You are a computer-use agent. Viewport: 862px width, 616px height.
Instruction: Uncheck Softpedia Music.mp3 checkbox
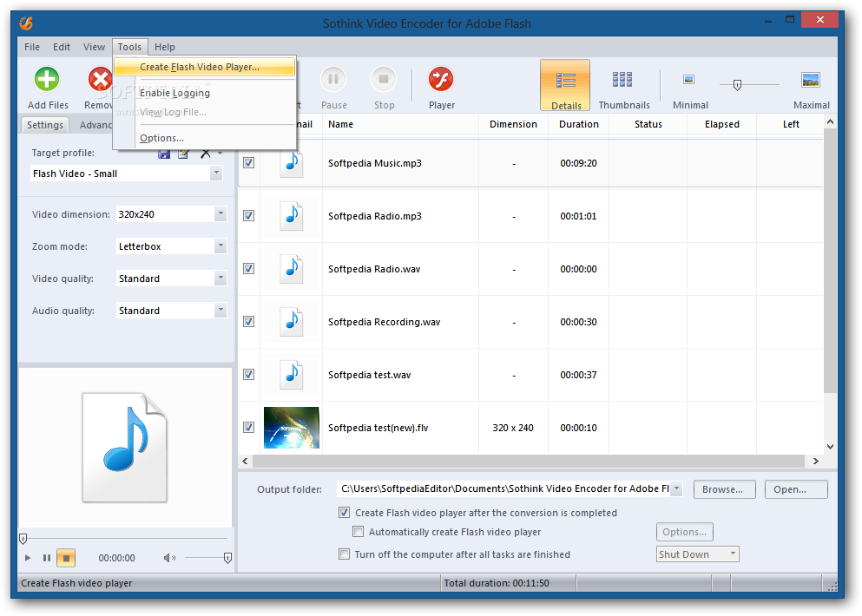click(x=249, y=162)
